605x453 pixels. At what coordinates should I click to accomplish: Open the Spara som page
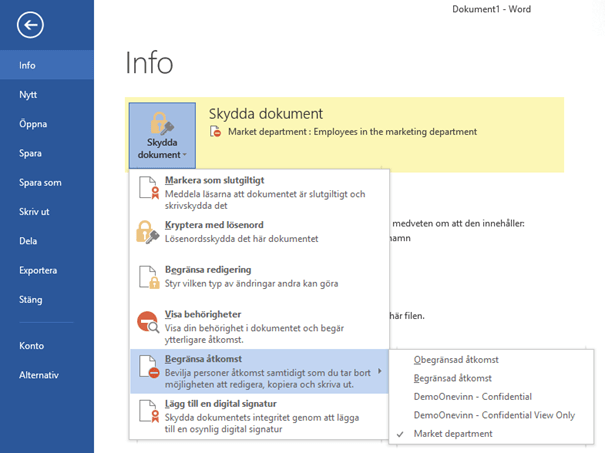point(40,183)
